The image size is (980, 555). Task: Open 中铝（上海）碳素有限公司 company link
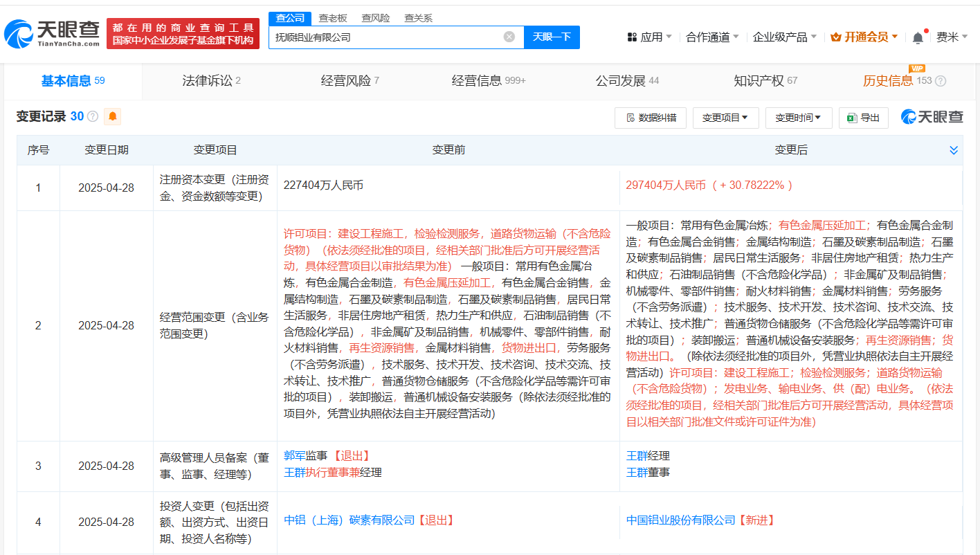click(350, 520)
